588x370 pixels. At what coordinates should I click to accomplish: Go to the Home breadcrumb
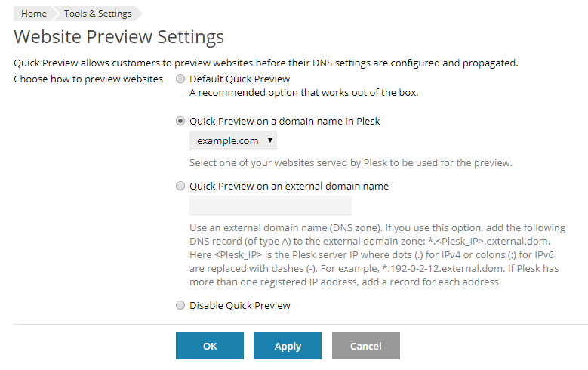click(34, 14)
